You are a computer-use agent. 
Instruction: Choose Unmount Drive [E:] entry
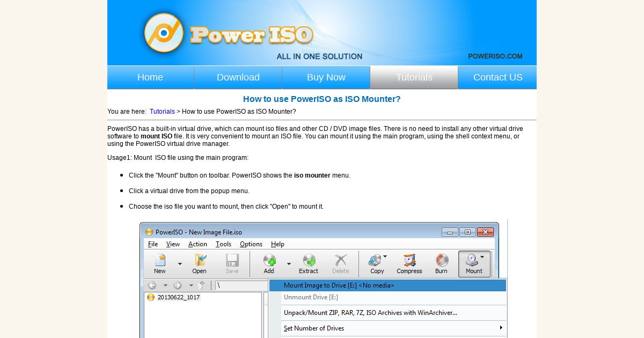tap(387, 297)
